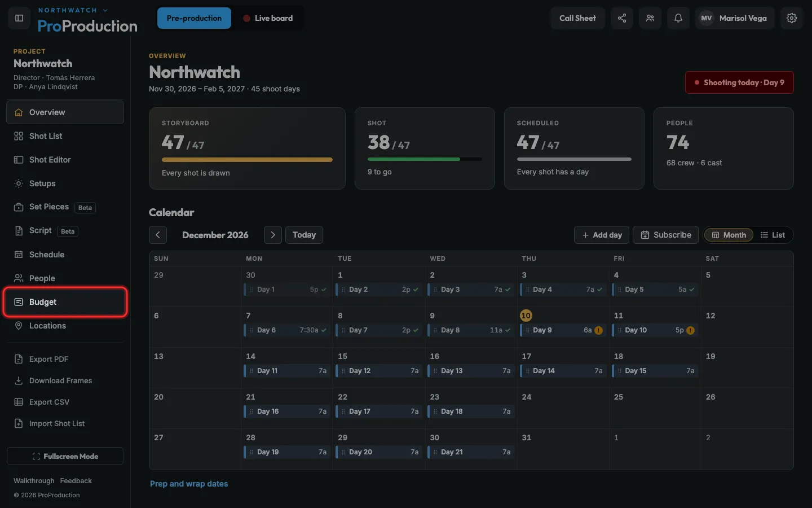Viewport: 812px width, 508px height.
Task: Click the warning badge on Day 10
Action: pyautogui.click(x=690, y=330)
